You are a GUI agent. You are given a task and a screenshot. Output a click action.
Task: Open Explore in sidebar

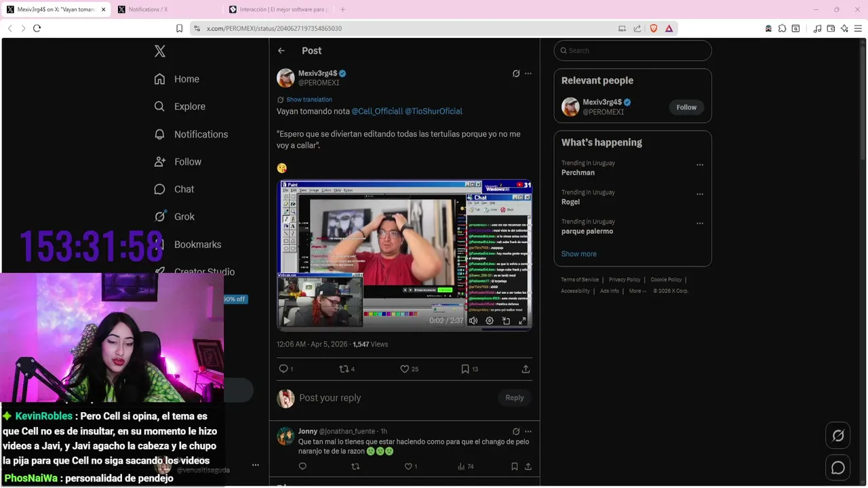[180, 106]
